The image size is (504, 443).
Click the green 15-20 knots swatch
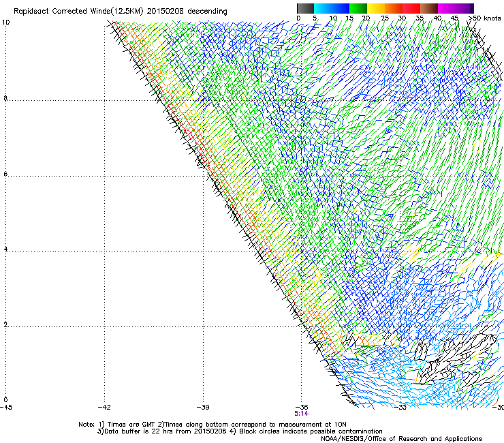(x=358, y=8)
